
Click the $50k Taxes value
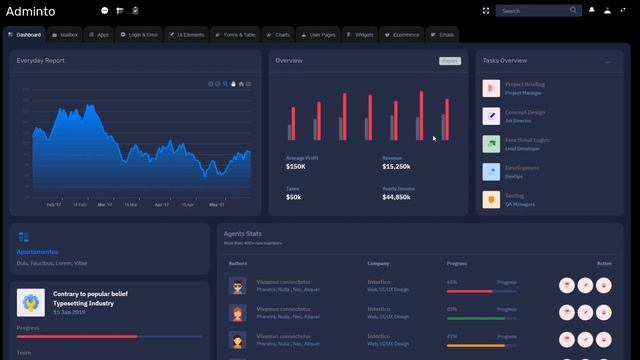pyautogui.click(x=293, y=197)
